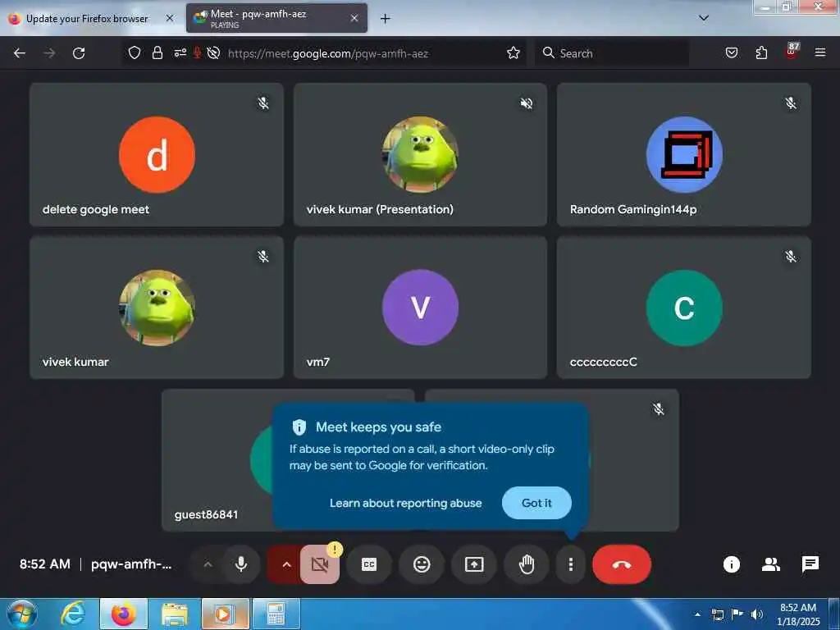Click the taskbar clock showing 8:52 AM
This screenshot has width=840, height=630.
pos(798,614)
